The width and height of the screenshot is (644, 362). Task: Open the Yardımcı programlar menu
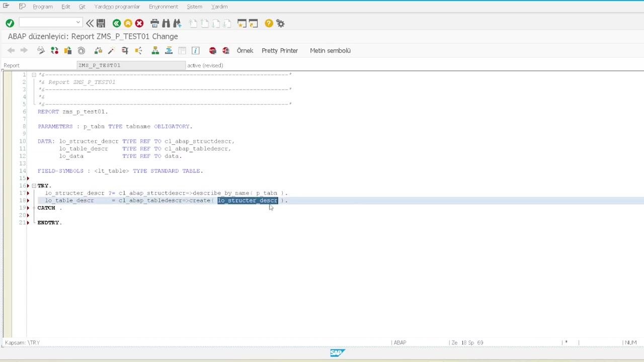pyautogui.click(x=117, y=7)
